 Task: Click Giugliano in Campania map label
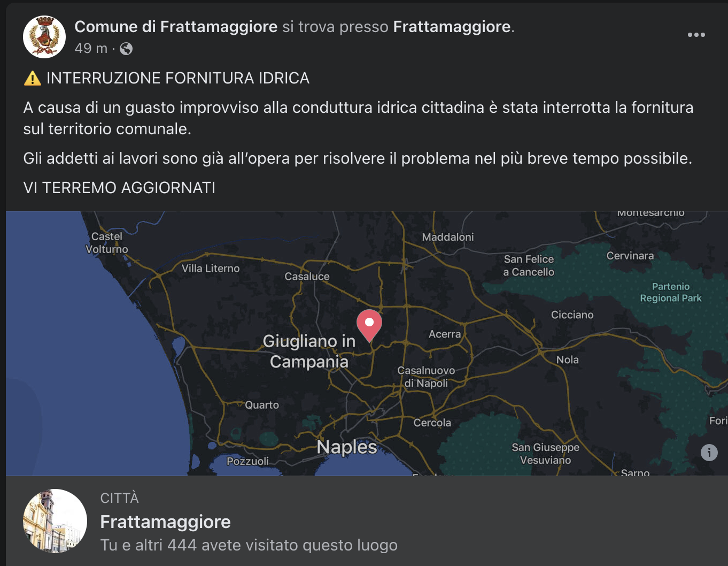coord(309,351)
